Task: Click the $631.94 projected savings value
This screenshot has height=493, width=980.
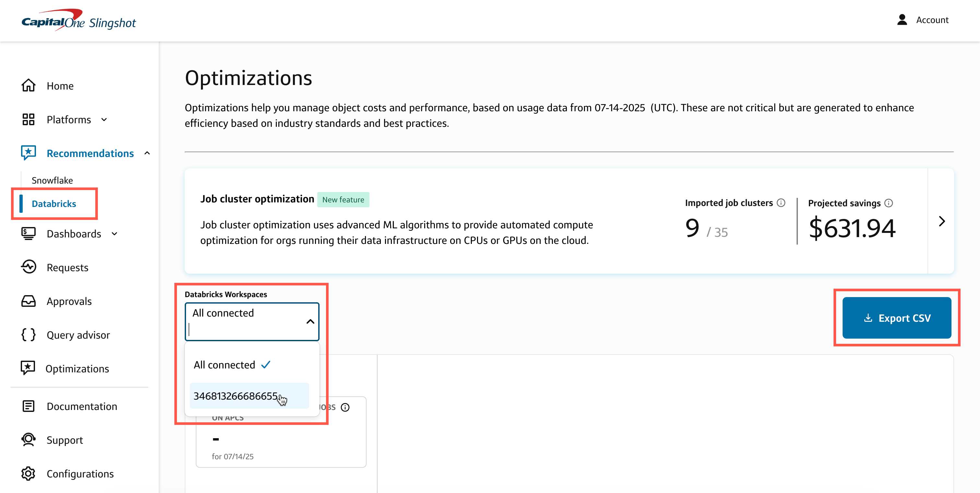Action: pos(852,228)
